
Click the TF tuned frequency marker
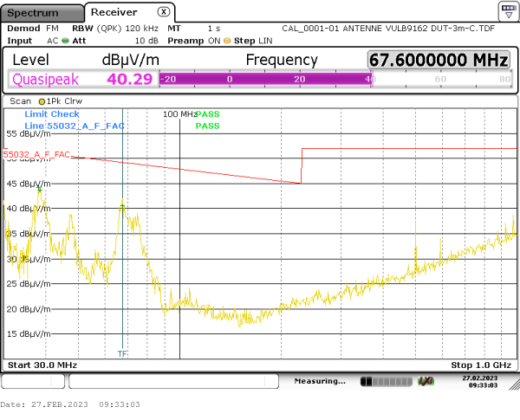122,354
